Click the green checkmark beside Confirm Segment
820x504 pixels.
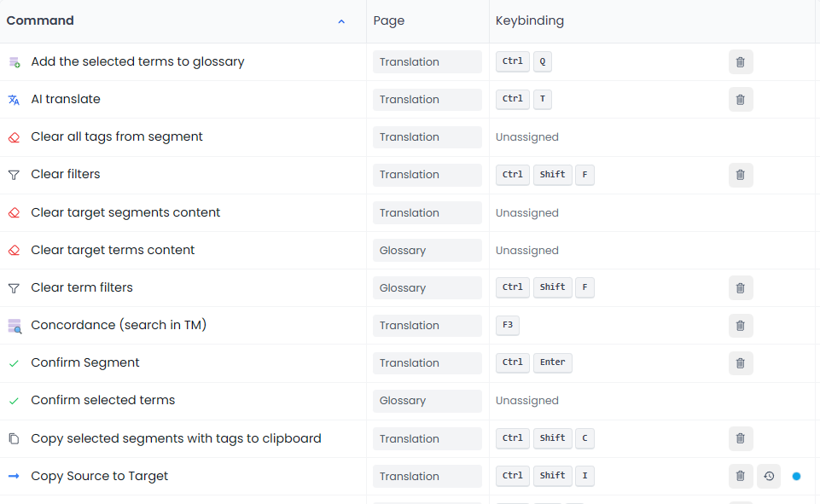[14, 362]
